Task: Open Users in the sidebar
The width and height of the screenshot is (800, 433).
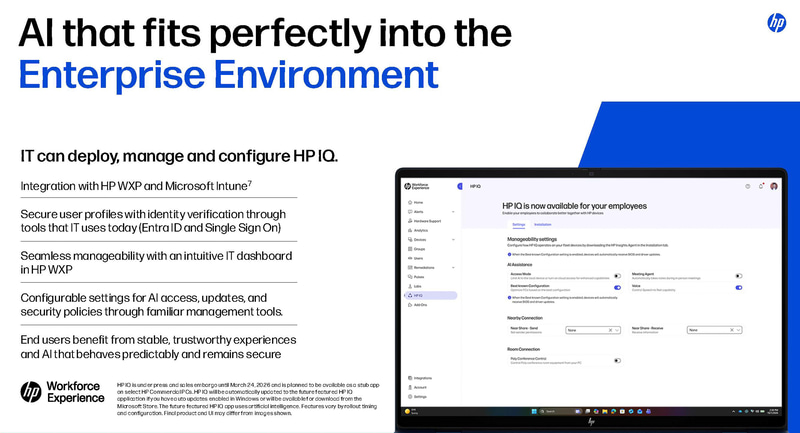Action: click(416, 258)
